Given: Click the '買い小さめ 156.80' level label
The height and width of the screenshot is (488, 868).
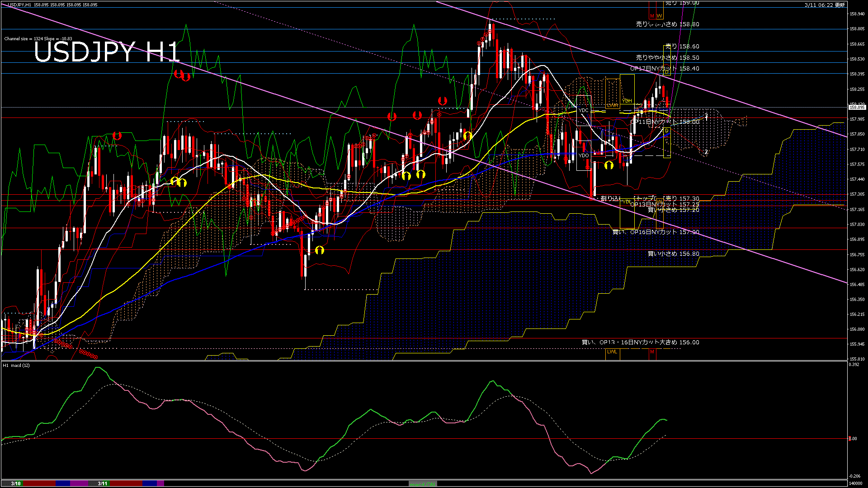Looking at the screenshot, I should point(673,254).
